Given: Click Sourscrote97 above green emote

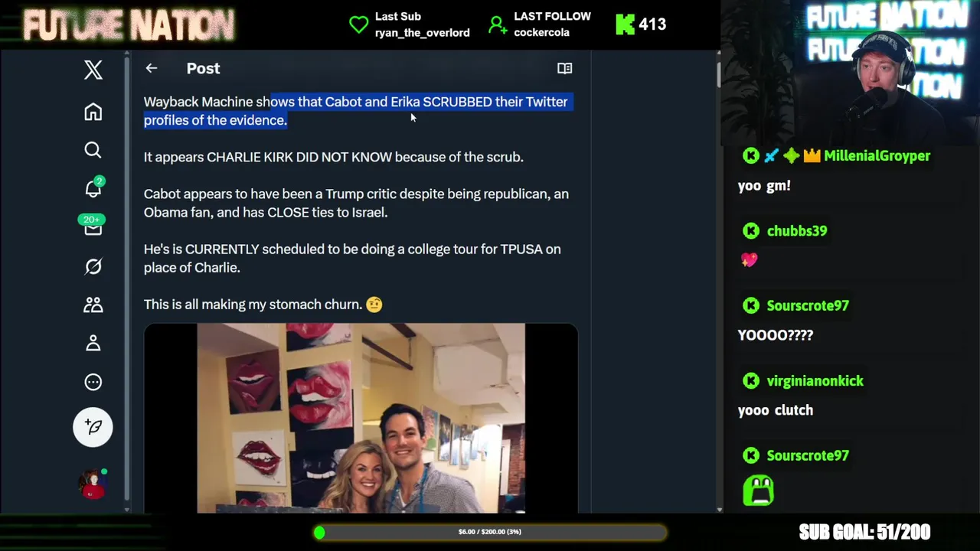Looking at the screenshot, I should (x=808, y=456).
